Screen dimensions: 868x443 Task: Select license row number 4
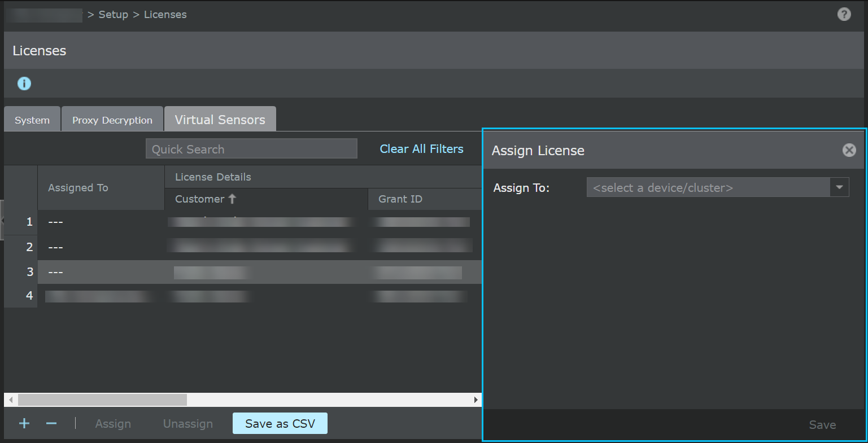(243, 296)
